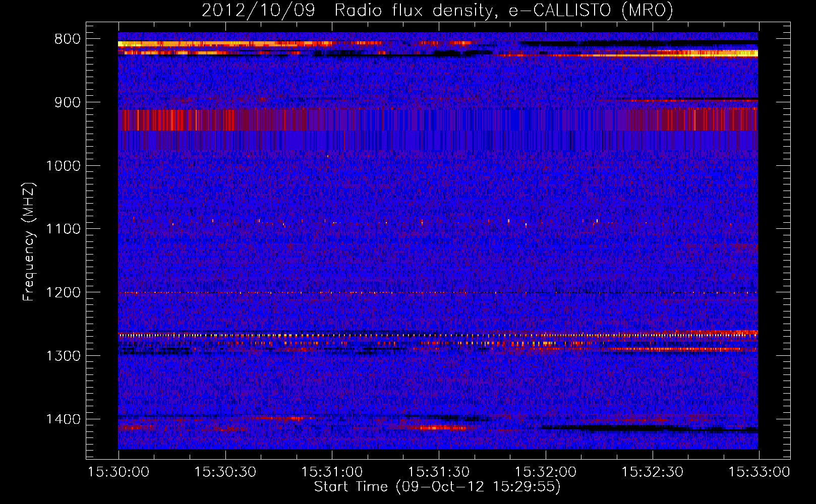Click the 15:32:30 time tick label
The width and height of the screenshot is (816, 504).
click(x=653, y=472)
